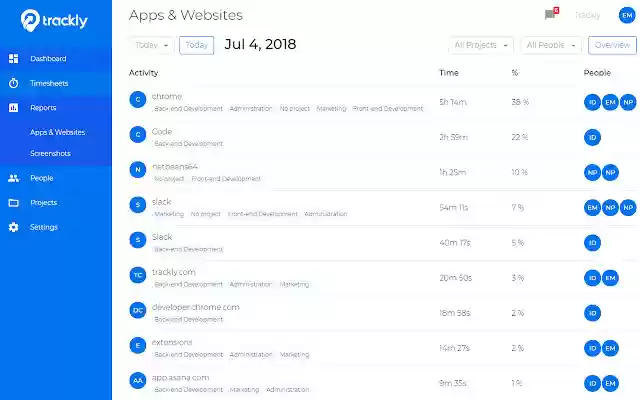Expand the All Projects filter dropdown
Viewport: 640px width, 400px height.
pos(481,45)
